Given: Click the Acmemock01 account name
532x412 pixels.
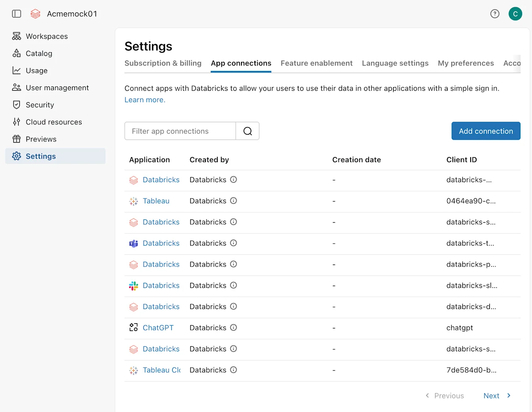Looking at the screenshot, I should tap(72, 14).
